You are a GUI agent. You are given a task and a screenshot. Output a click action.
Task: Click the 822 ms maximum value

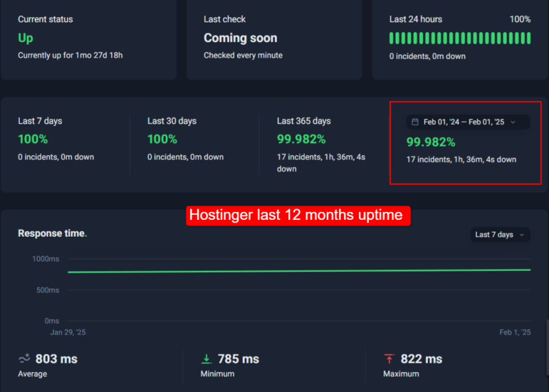[422, 359]
